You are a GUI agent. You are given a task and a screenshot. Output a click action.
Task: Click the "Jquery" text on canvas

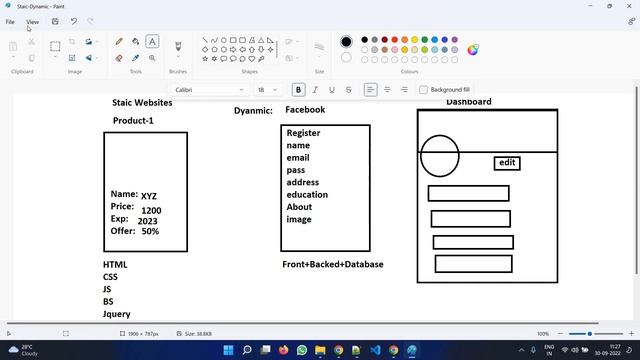(x=117, y=314)
